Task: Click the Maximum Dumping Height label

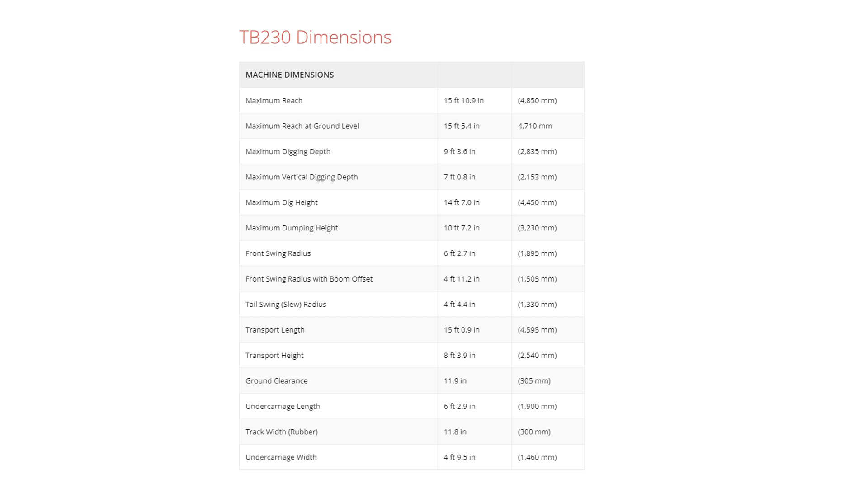Action: (292, 228)
